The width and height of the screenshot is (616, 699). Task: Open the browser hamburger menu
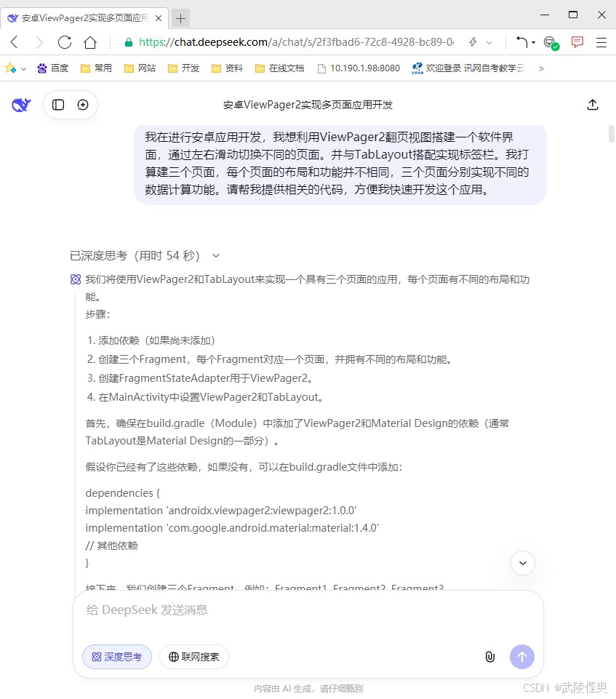(x=601, y=42)
